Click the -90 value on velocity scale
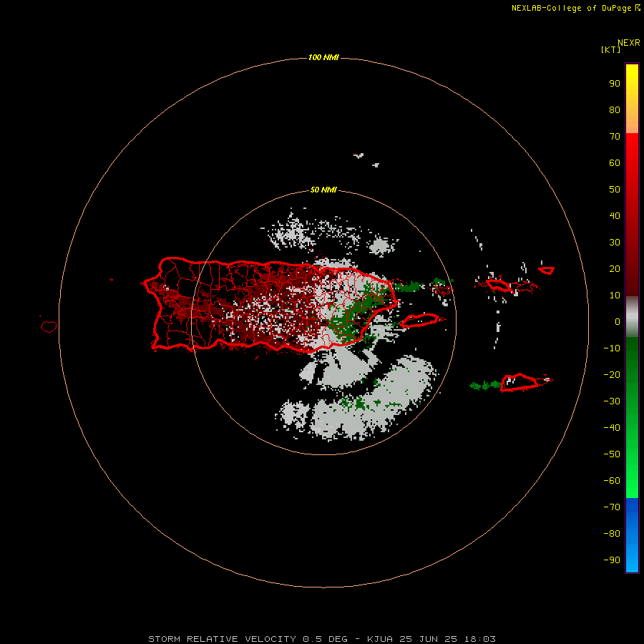The height and width of the screenshot is (644, 644). (612, 560)
